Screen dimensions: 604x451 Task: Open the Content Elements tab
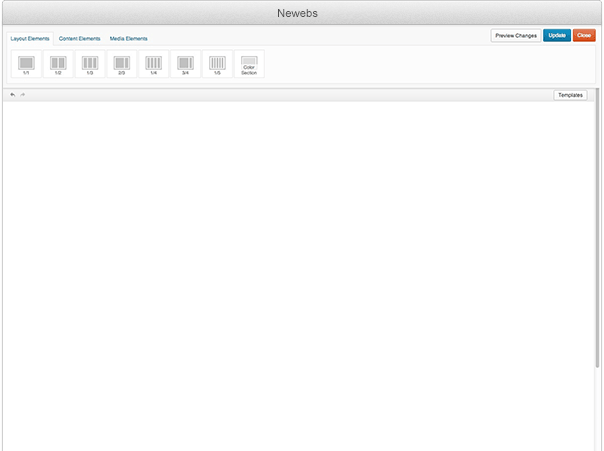80,38
